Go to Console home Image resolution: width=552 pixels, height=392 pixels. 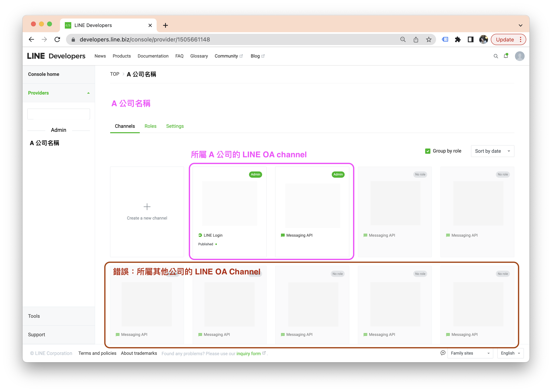[x=43, y=74]
